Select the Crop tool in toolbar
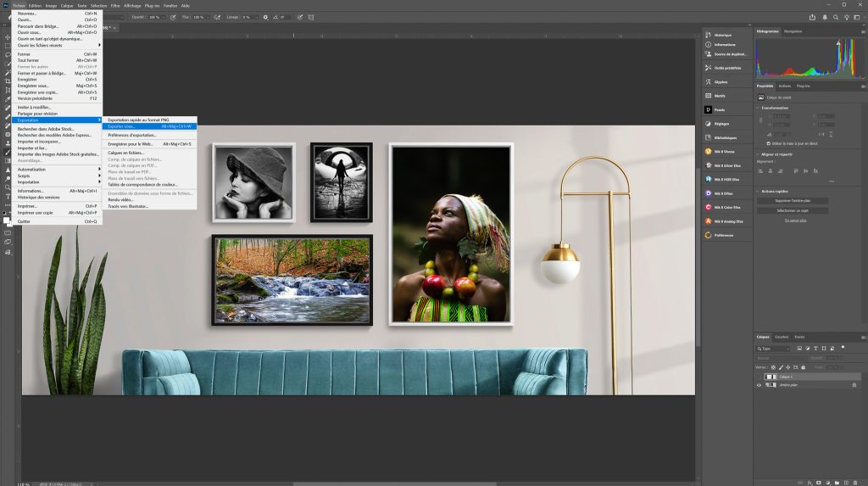The image size is (868, 486). coord(8,81)
